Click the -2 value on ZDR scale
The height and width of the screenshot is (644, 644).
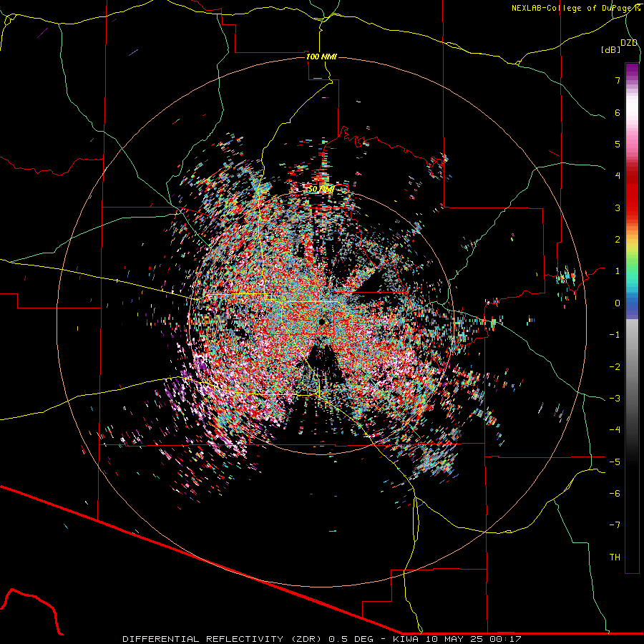coord(615,367)
